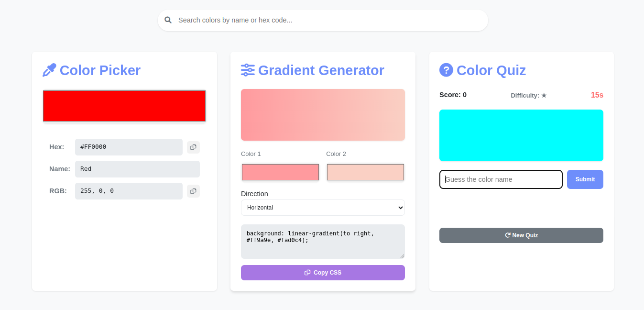Open the Direction dropdown set to Horizontal
Viewport: 644px width, 310px height.
coord(323,208)
